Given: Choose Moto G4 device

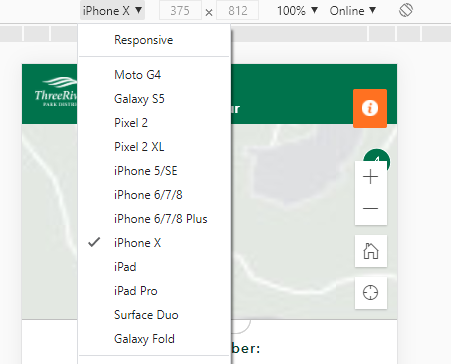Looking at the screenshot, I should pyautogui.click(x=154, y=75).
